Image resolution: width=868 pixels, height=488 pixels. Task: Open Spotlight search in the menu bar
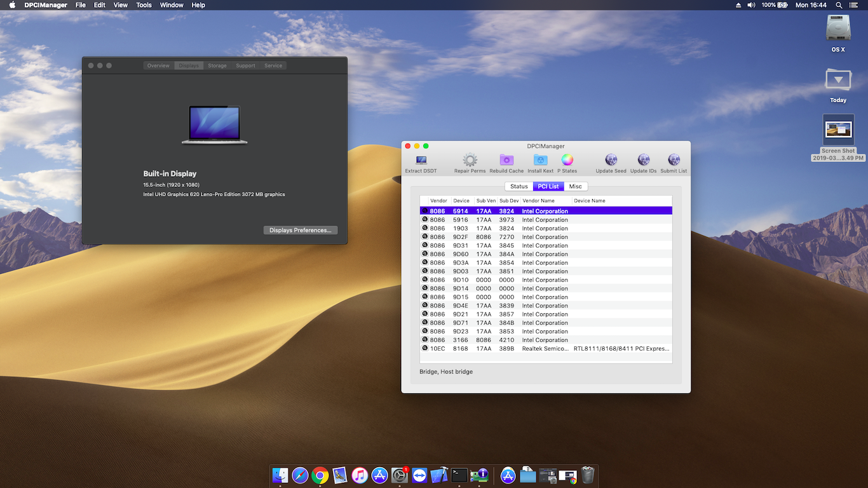click(839, 5)
